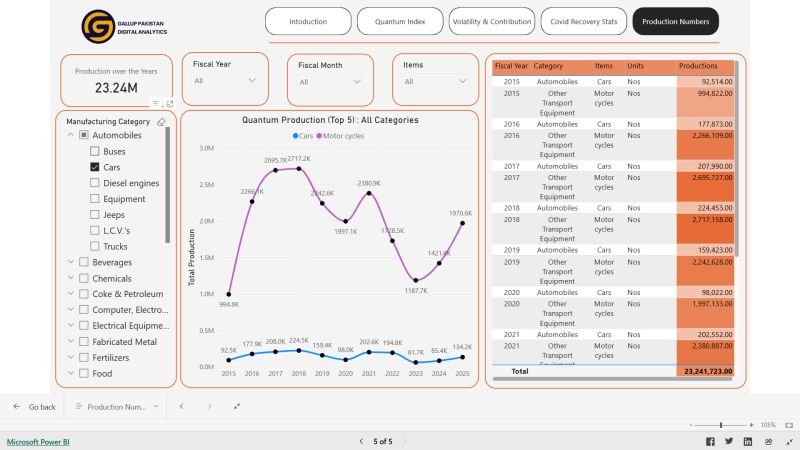The height and width of the screenshot is (450, 800).
Task: Click the Gallup Pakistan logo
Action: coord(98,23)
